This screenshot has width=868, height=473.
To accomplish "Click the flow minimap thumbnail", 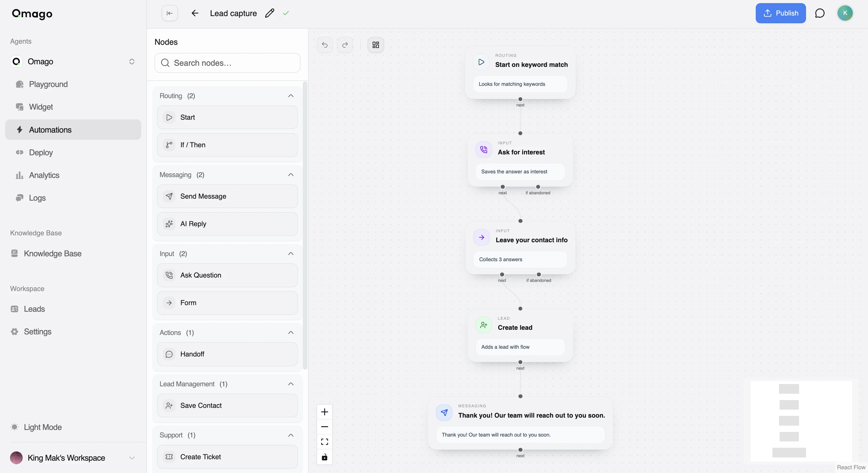I will click(801, 421).
